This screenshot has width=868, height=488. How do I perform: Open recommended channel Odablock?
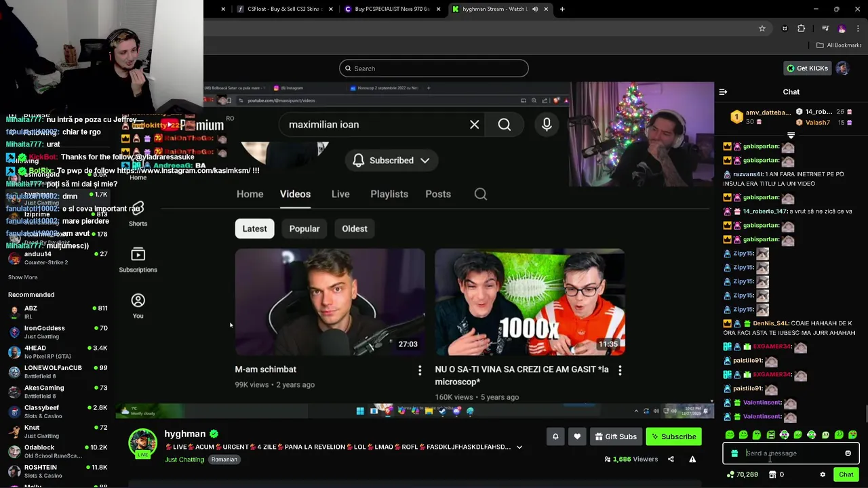[x=57, y=451]
